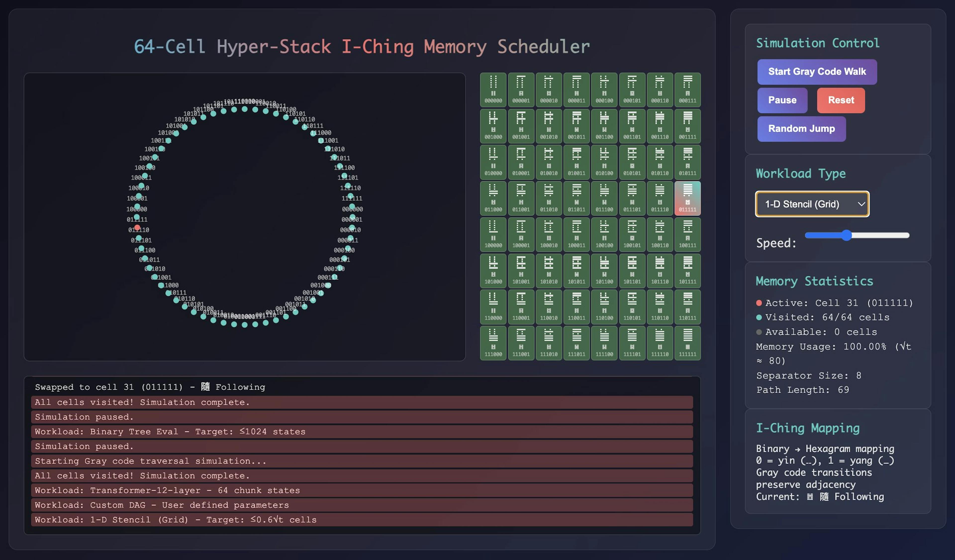Click the Speed slider handle
The height and width of the screenshot is (560, 955).
click(847, 235)
